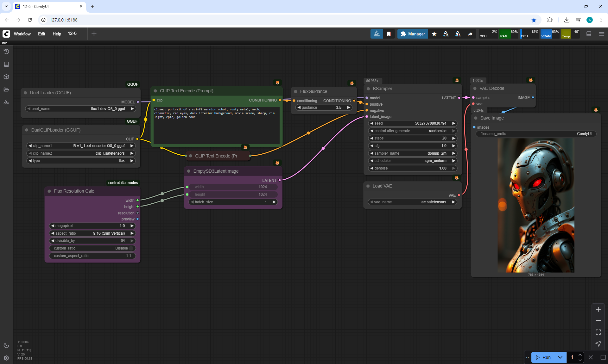This screenshot has height=364, width=608.
Task: Click the guidance 3.5 value slider
Action: click(324, 108)
